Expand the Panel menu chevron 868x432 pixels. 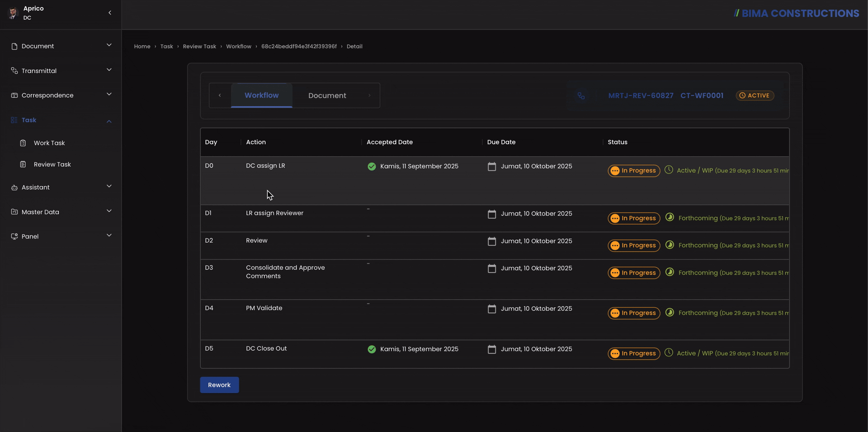pyautogui.click(x=109, y=235)
